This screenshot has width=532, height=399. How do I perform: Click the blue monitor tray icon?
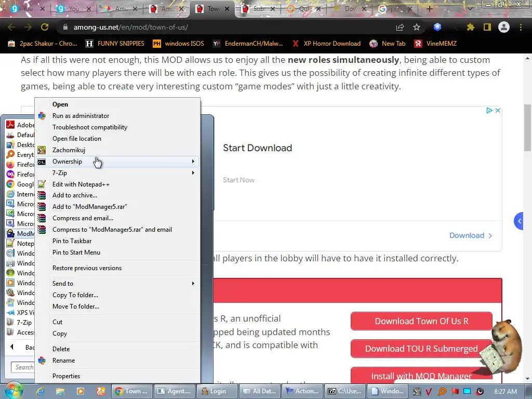pyautogui.click(x=467, y=392)
